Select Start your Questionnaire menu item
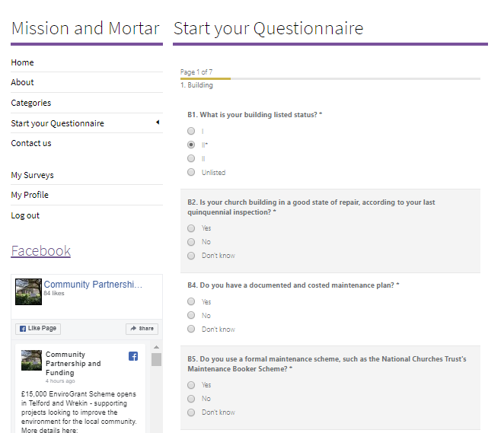Image resolution: width=504 pixels, height=433 pixels. point(58,123)
